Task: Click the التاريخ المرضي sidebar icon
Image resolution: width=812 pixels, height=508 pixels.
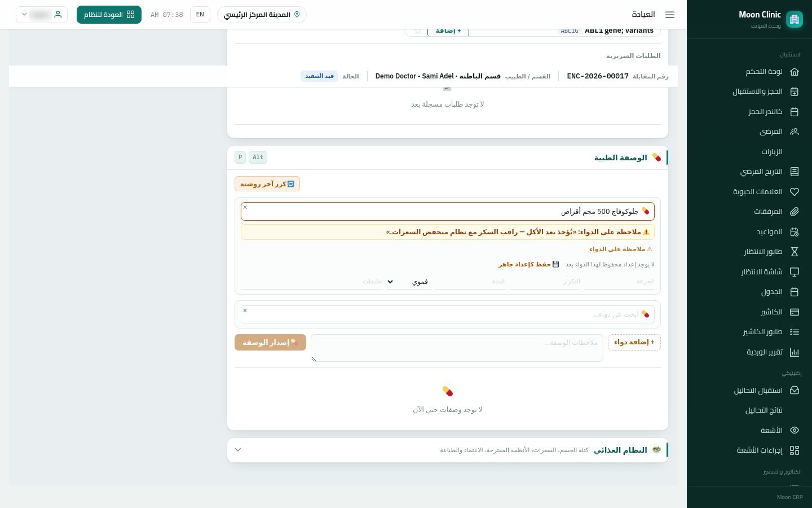Action: point(795,172)
